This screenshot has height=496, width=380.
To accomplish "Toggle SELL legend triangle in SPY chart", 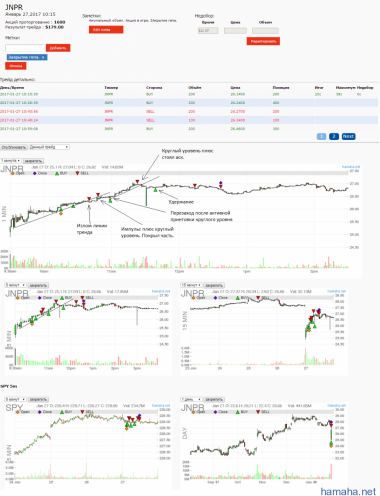I will tap(82, 412).
